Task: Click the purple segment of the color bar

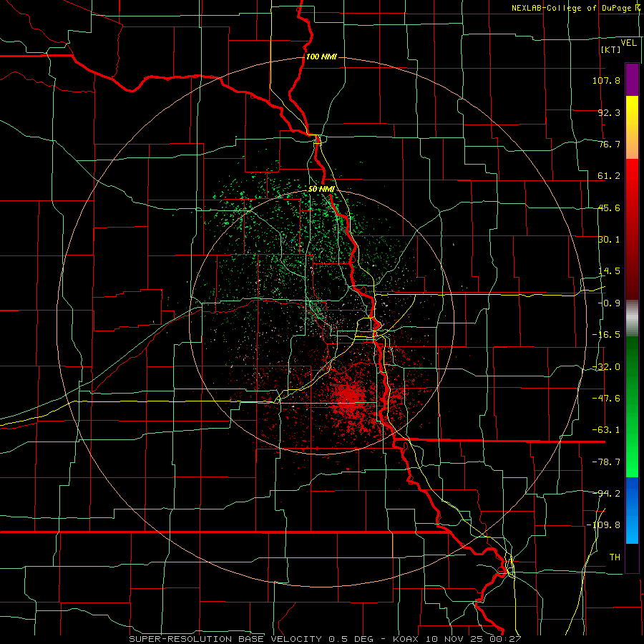Action: click(x=632, y=79)
